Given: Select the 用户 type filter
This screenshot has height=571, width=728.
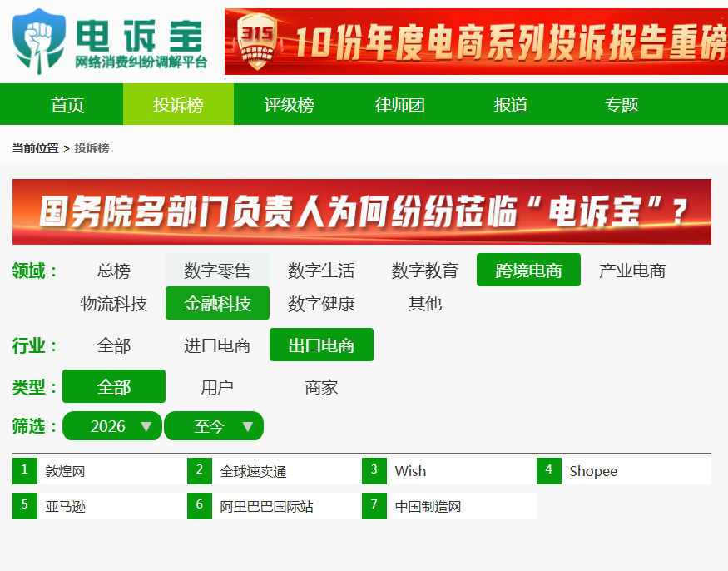Looking at the screenshot, I should 217,386.
